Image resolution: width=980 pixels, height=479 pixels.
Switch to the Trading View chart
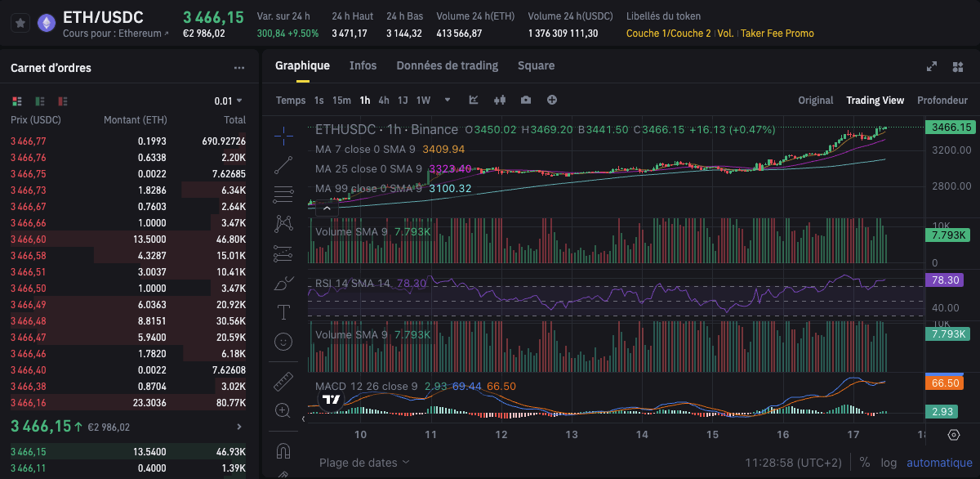(875, 101)
